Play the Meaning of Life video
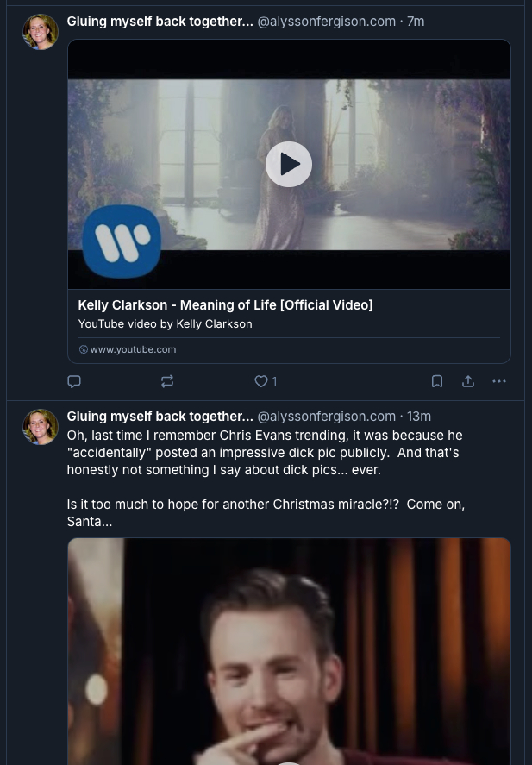 [288, 164]
